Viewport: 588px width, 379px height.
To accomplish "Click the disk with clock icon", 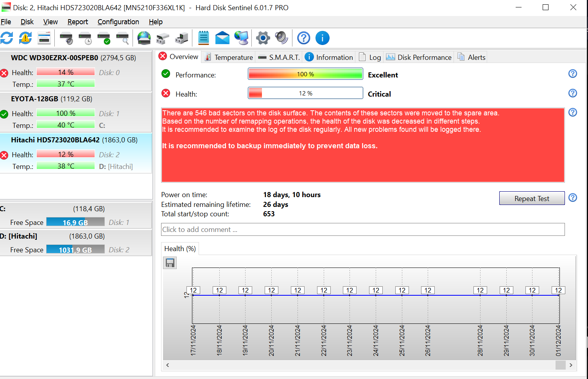I will click(85, 38).
